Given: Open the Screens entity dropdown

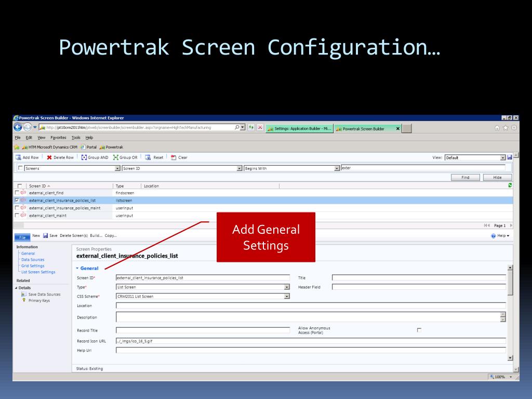Looking at the screenshot, I should (117, 168).
